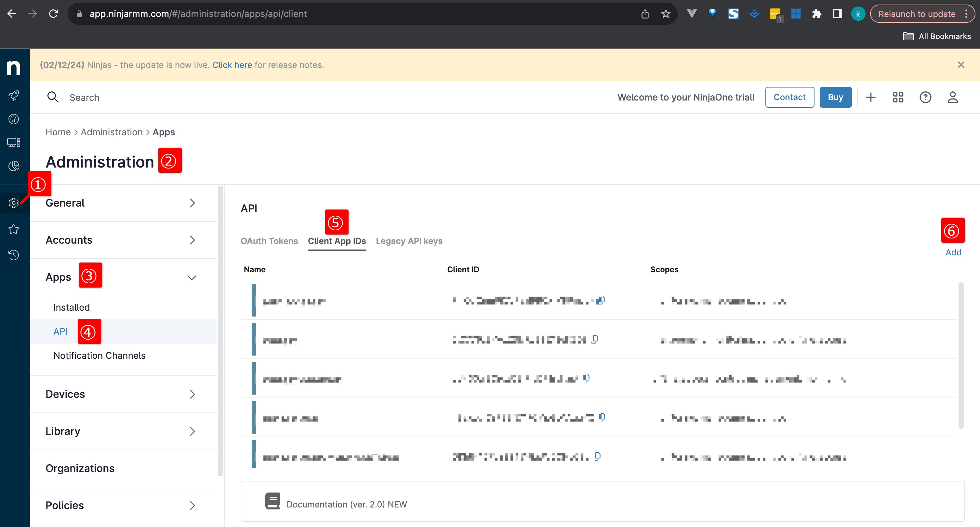Open the Chrome profile avatar 'k'

[858, 14]
